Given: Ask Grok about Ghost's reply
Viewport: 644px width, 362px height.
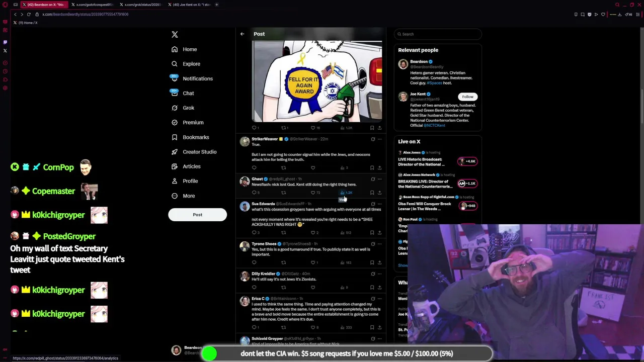Looking at the screenshot, I should [x=373, y=179].
